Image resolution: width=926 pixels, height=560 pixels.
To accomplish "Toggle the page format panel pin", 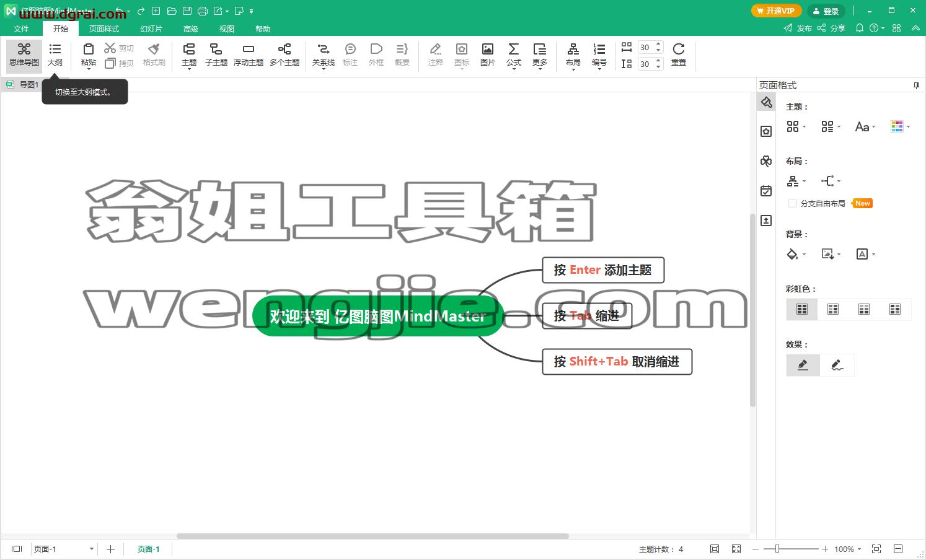I will [x=916, y=85].
